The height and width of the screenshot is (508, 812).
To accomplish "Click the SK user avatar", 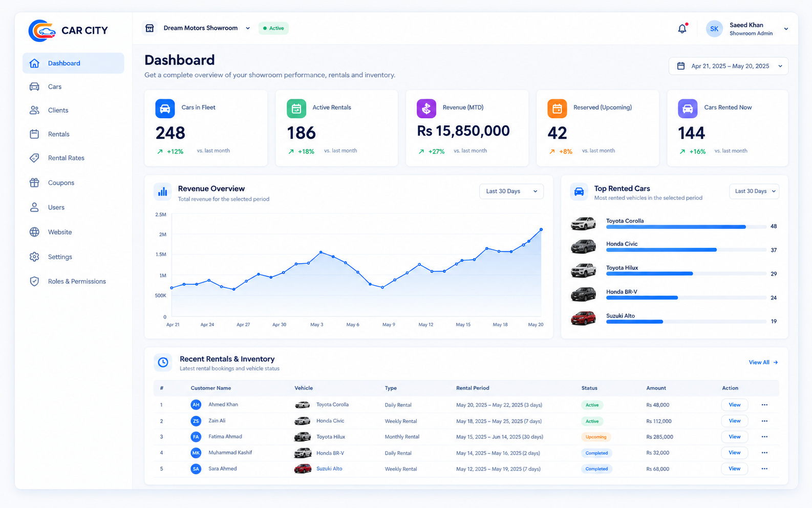I will pos(714,29).
